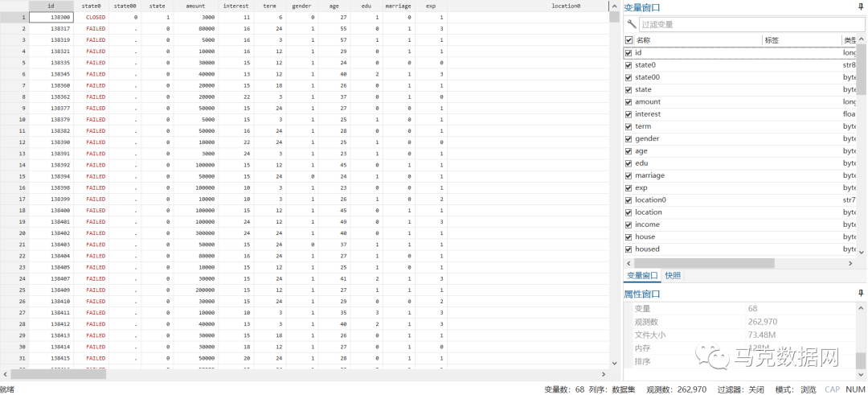
Task: Uncheck the marriage variable checkbox
Action: tap(628, 175)
